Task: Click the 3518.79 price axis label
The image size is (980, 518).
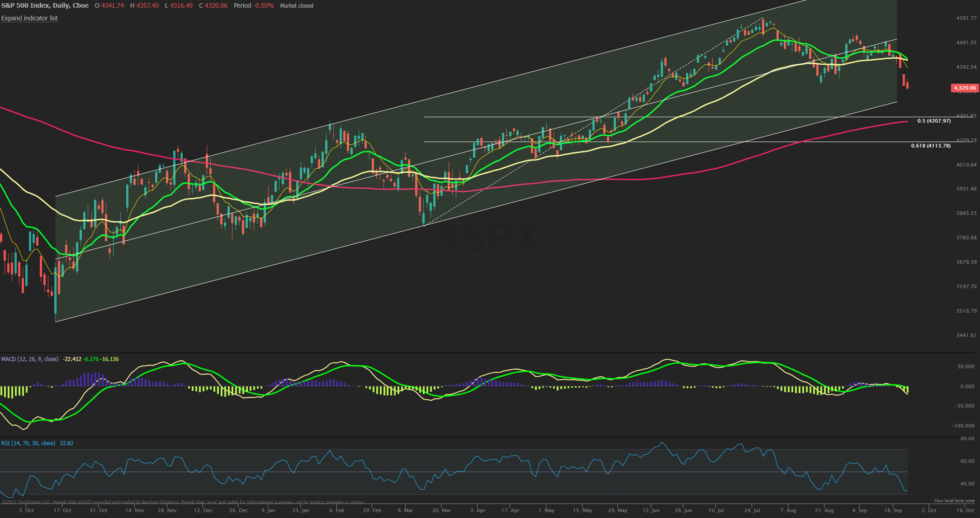Action: [966, 311]
